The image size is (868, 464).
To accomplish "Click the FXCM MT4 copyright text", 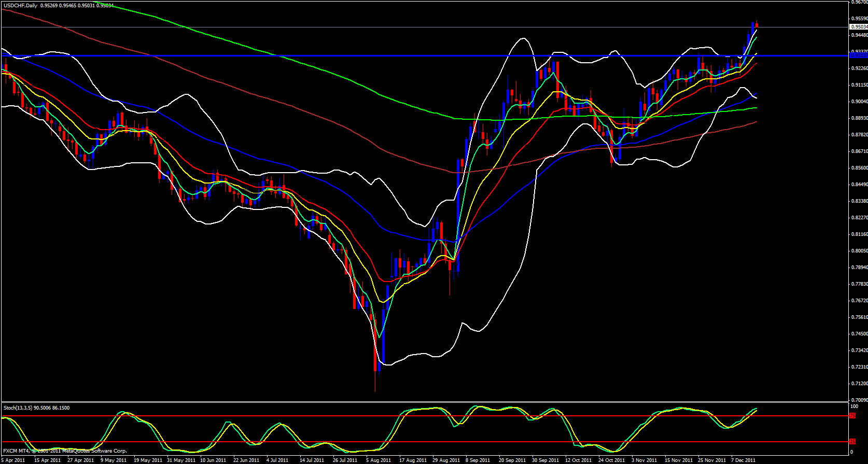I will (65, 451).
